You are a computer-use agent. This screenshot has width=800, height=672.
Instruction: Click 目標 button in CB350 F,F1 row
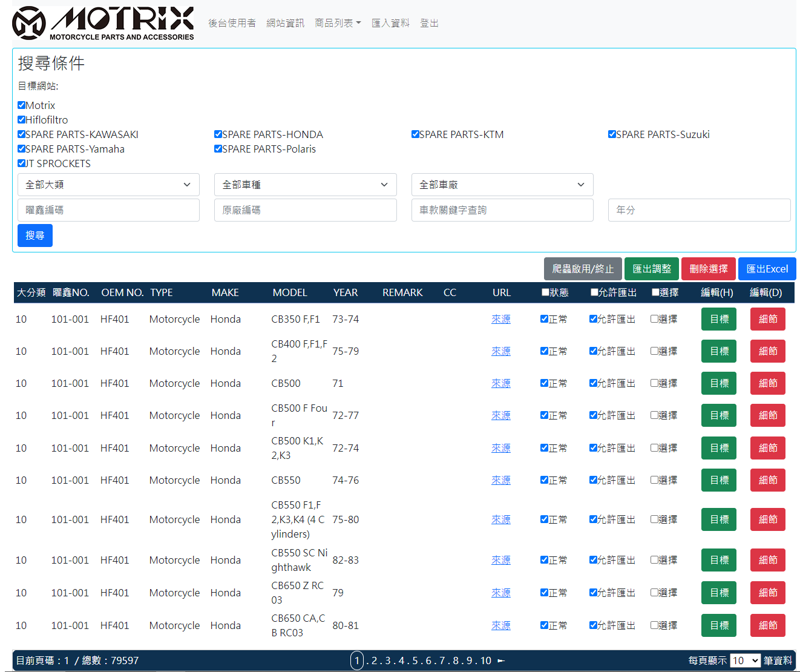[719, 319]
